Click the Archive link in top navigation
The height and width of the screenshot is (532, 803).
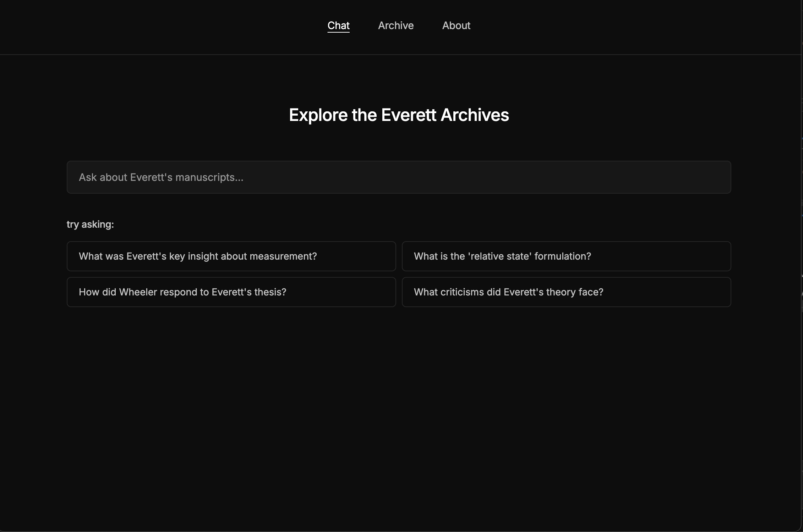[395, 26]
